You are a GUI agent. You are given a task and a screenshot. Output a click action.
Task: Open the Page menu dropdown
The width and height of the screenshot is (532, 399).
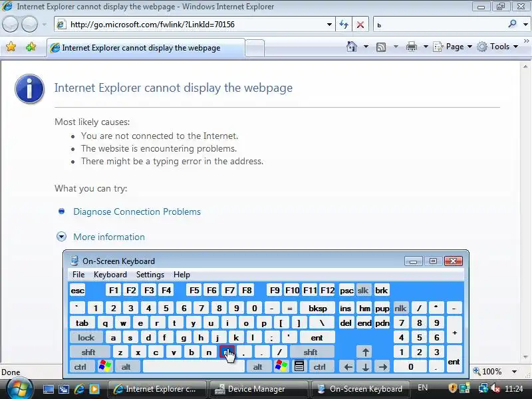[x=453, y=47]
